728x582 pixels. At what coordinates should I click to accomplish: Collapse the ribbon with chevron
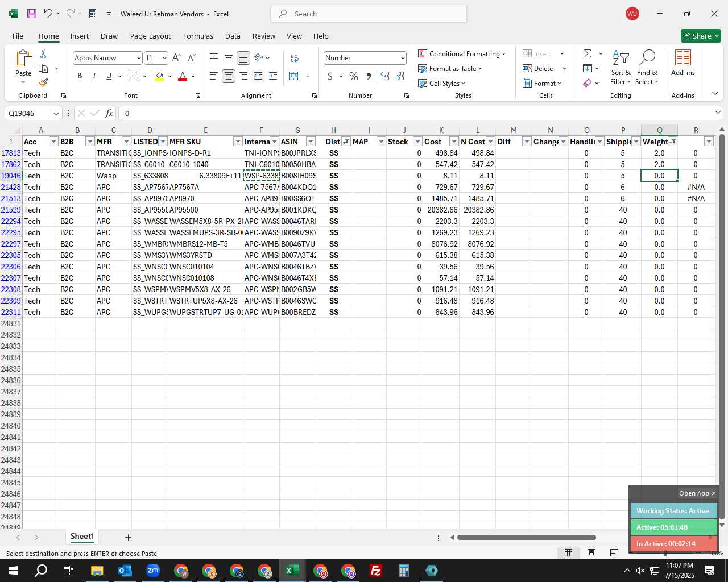pyautogui.click(x=715, y=94)
